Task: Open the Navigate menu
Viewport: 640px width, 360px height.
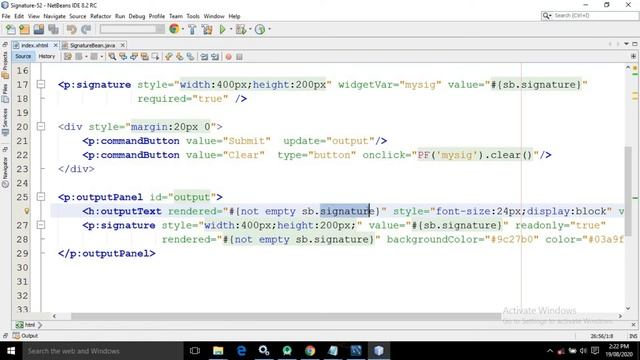Action: pos(54,16)
